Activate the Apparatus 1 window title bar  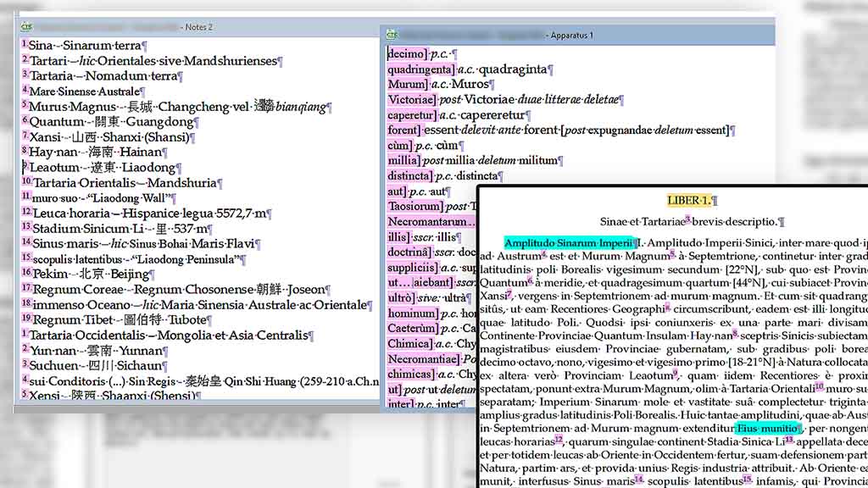(577, 35)
